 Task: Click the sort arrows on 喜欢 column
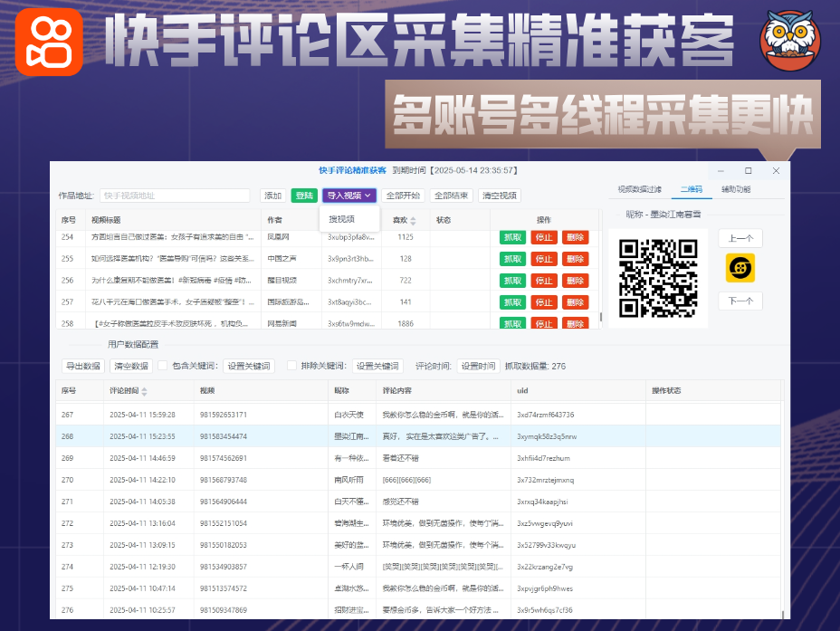tap(414, 220)
